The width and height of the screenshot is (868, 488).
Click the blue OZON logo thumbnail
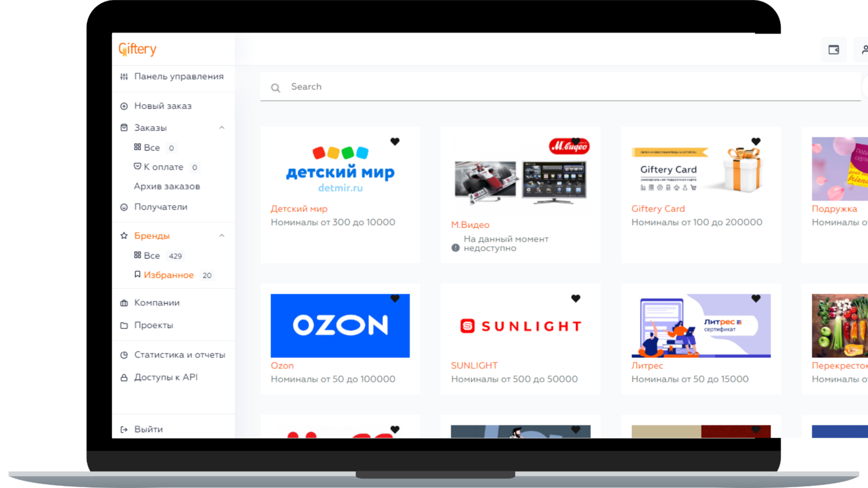340,326
